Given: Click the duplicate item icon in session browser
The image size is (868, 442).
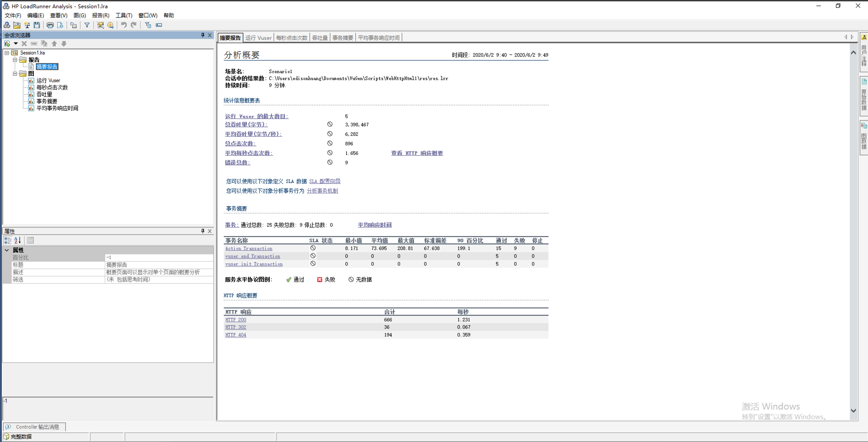Looking at the screenshot, I should [x=44, y=44].
